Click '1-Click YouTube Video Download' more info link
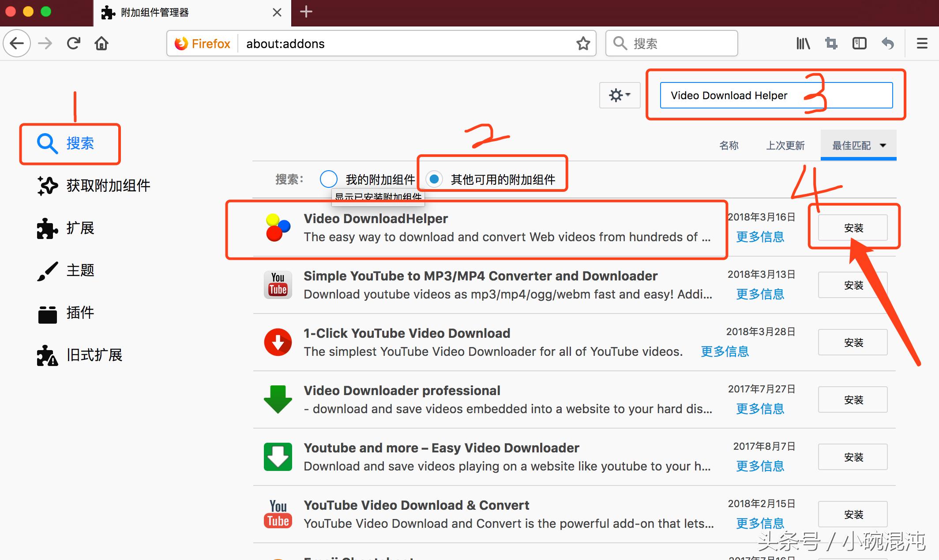The height and width of the screenshot is (560, 939). point(725,351)
